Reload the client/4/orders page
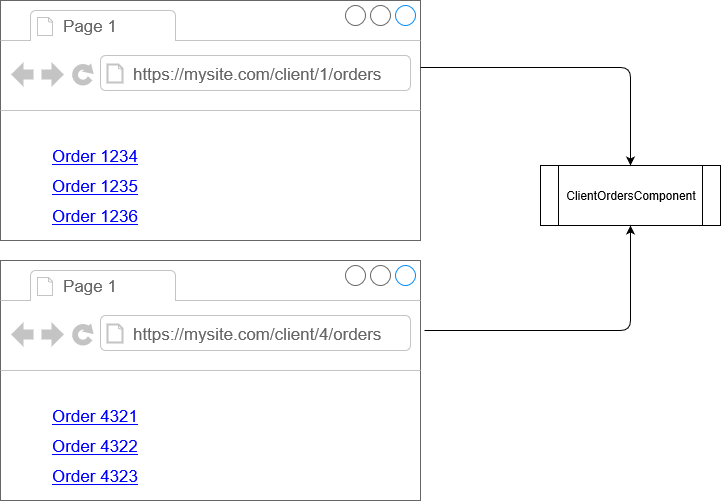Screen dimensions: 721x501 (83, 334)
